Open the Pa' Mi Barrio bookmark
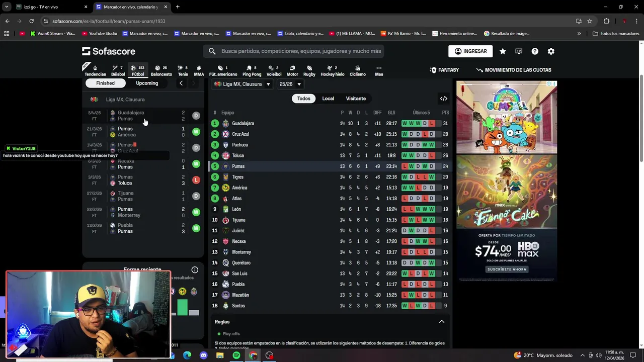Screen dimensions: 644x362 (403, 34)
